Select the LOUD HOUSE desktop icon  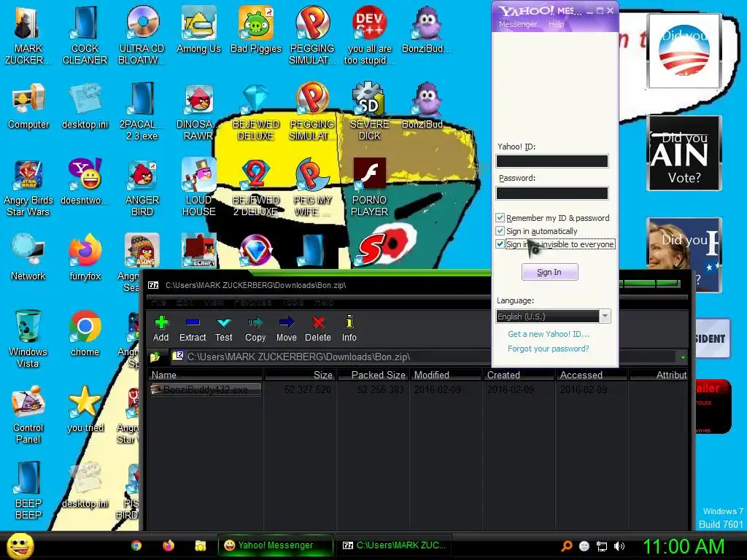pos(198,187)
